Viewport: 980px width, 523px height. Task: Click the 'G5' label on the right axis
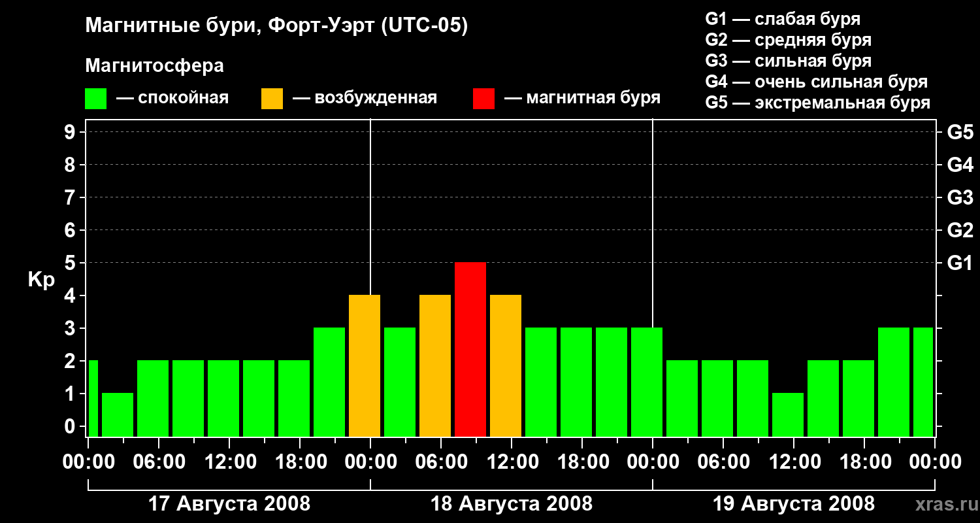(960, 132)
